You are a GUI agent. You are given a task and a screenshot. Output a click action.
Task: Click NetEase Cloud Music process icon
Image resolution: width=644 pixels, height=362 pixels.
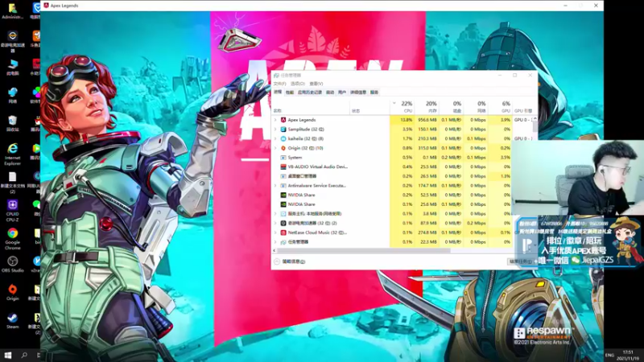pyautogui.click(x=283, y=232)
